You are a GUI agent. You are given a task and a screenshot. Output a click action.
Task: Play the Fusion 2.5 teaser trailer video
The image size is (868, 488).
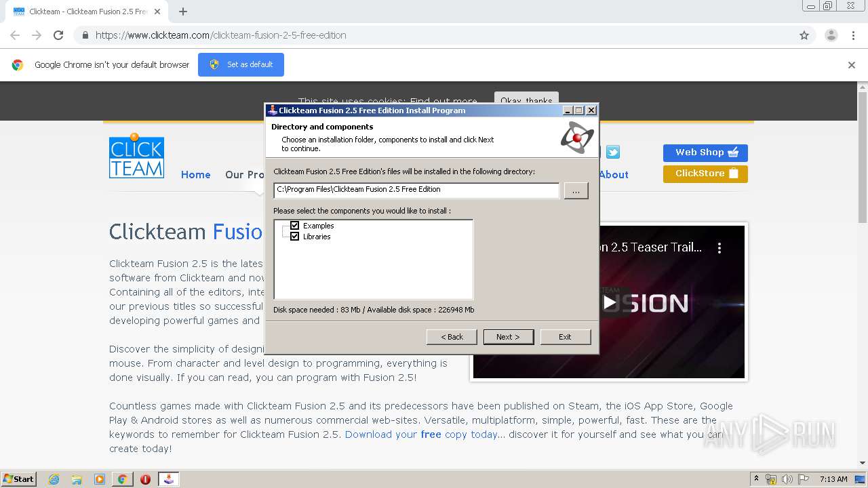pos(610,302)
